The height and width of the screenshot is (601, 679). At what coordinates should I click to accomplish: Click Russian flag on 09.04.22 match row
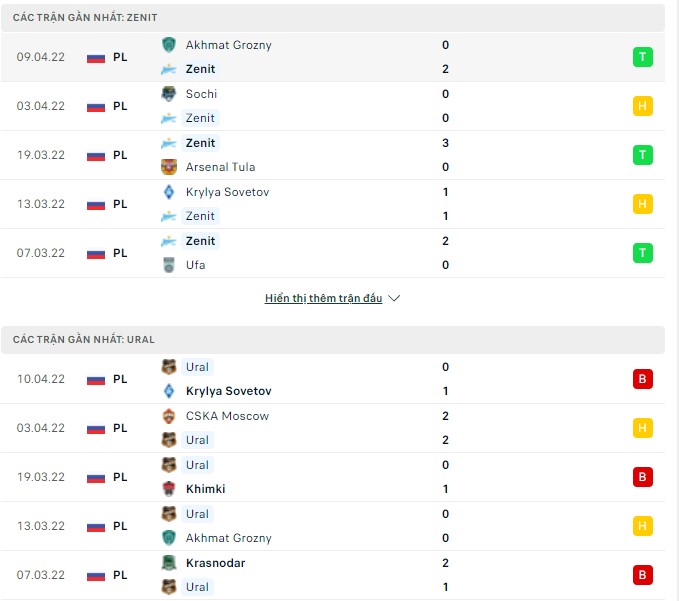click(96, 57)
